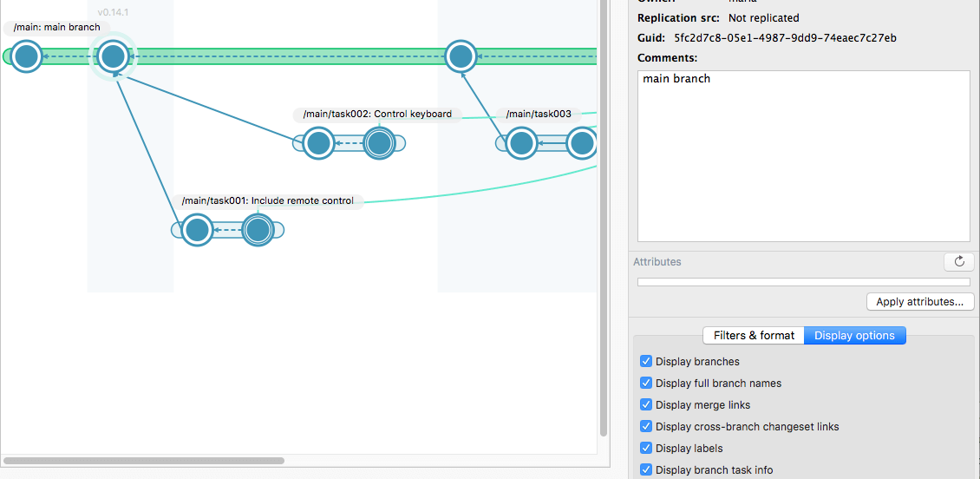Click the Comments: label

click(x=668, y=58)
